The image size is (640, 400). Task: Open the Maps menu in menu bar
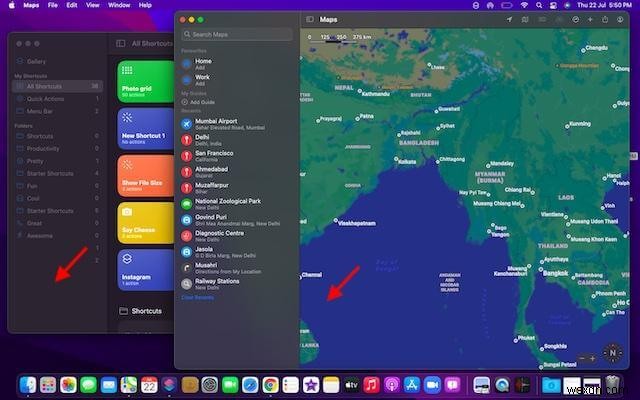click(x=31, y=5)
